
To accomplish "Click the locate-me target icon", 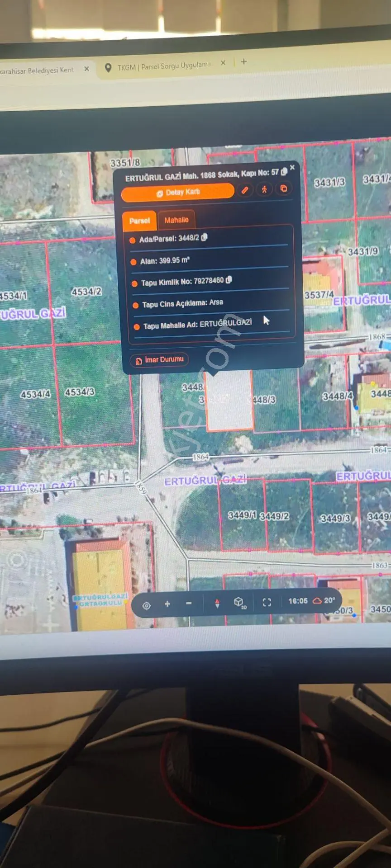I will coord(147,606).
